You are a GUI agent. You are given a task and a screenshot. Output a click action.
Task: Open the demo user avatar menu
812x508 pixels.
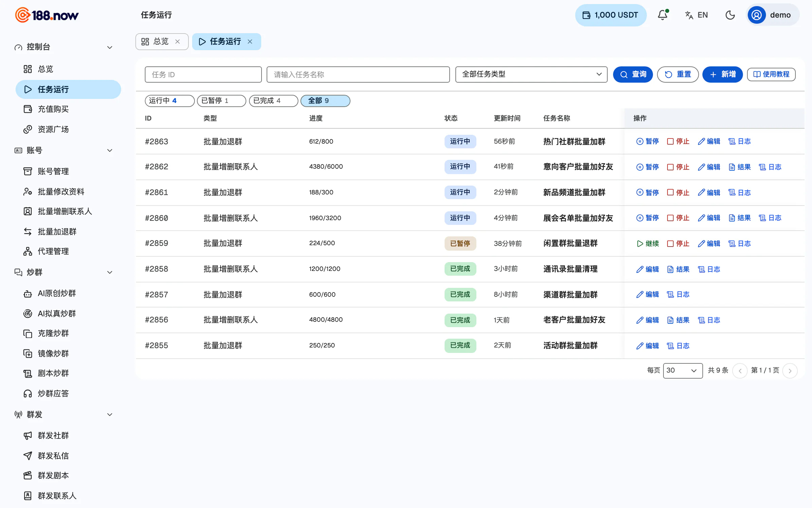773,15
